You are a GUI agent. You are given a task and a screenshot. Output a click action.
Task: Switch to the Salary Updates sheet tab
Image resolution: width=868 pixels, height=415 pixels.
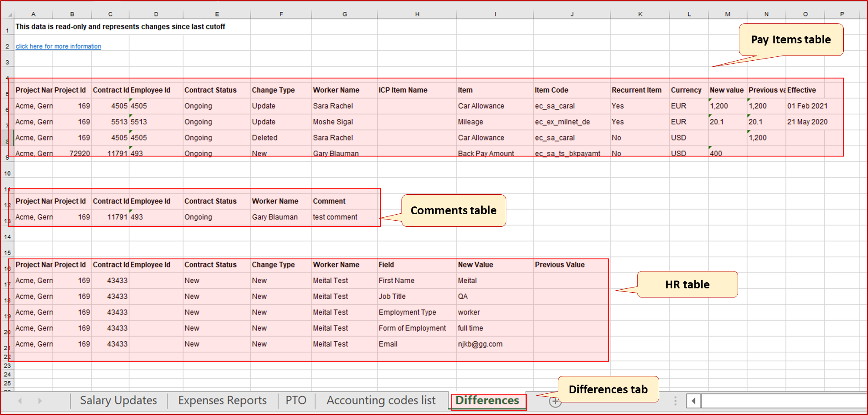click(118, 400)
